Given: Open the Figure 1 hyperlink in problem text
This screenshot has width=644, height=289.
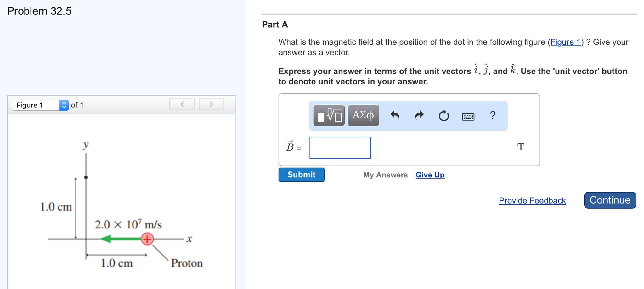Looking at the screenshot, I should coord(565,42).
